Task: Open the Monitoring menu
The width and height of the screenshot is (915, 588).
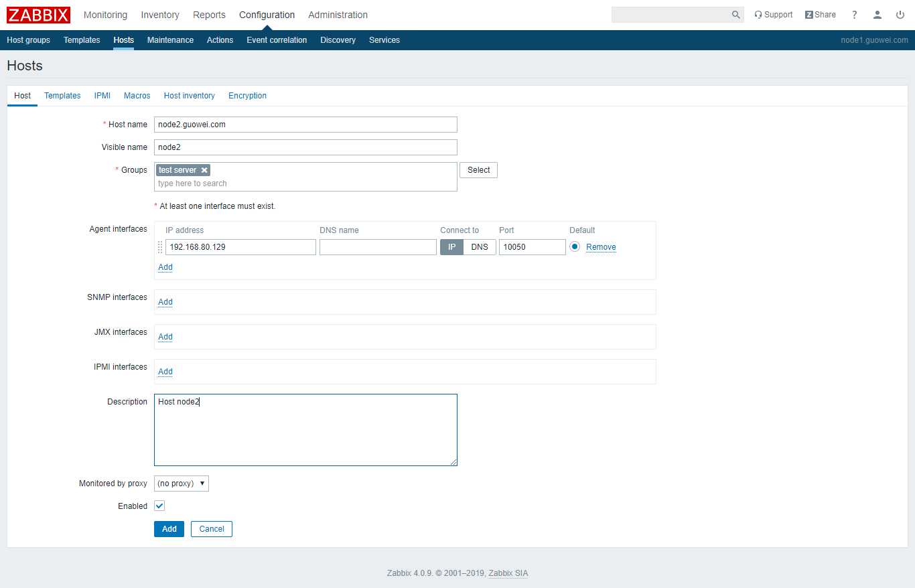Action: point(105,15)
